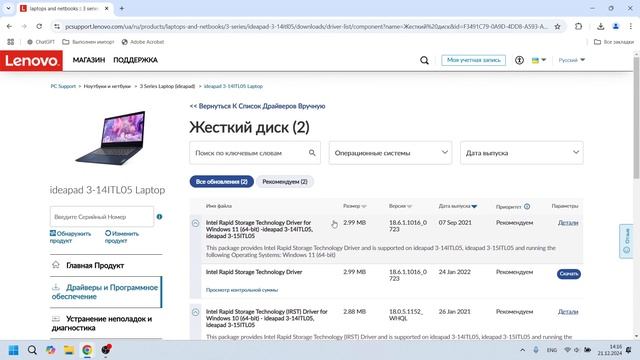Open Главная Продукт sidebar item
Screen dimensions: 640x360
tap(106, 265)
